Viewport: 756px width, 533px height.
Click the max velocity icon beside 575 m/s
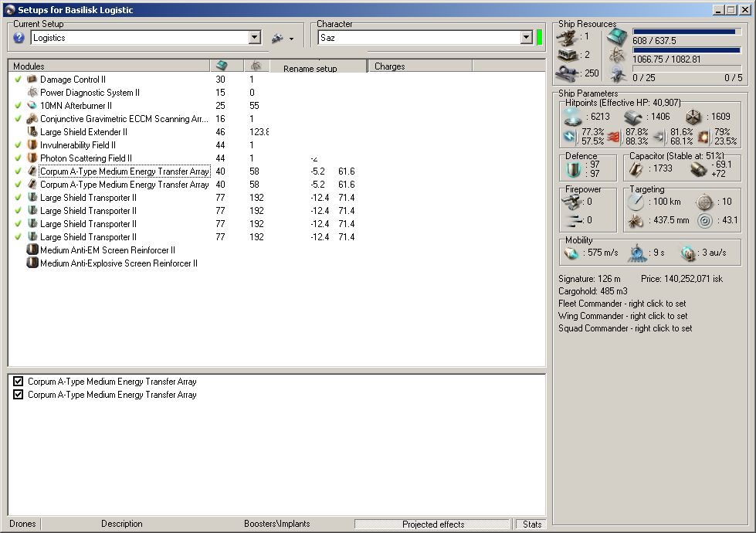click(571, 253)
